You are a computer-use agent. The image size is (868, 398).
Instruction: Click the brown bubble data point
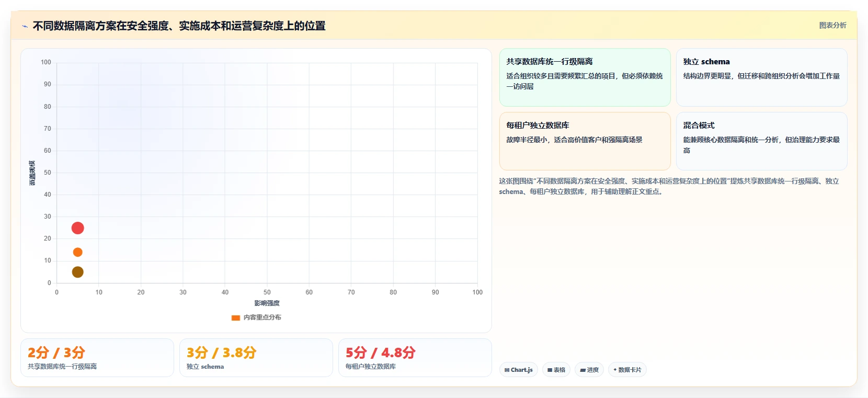[x=77, y=272]
